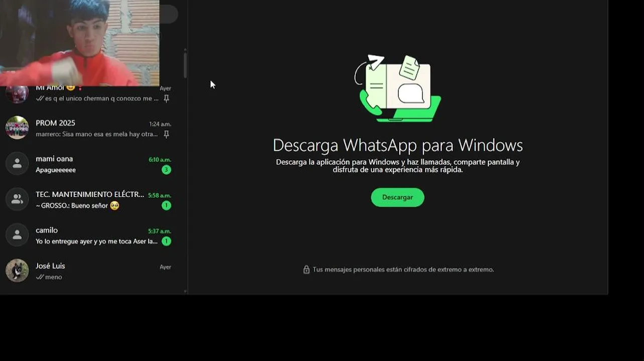Click the unread badge 3 on mami oana
Viewport: 644px width, 361px height.
tap(167, 170)
